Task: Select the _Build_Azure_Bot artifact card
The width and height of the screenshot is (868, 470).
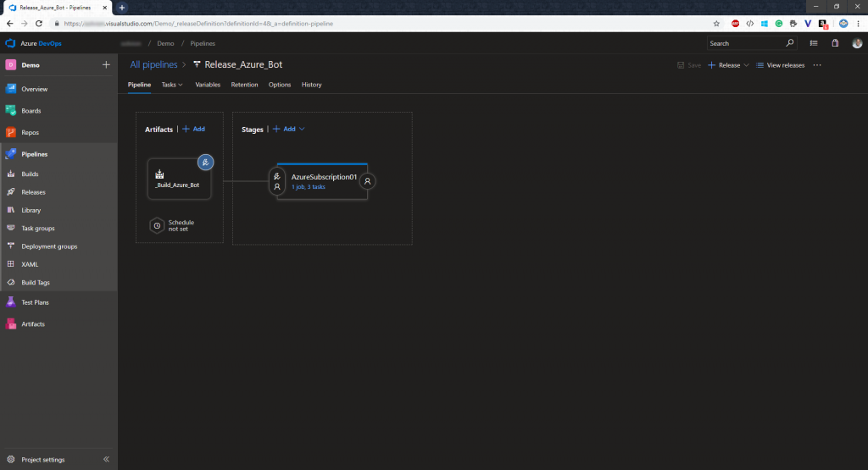Action: point(179,179)
